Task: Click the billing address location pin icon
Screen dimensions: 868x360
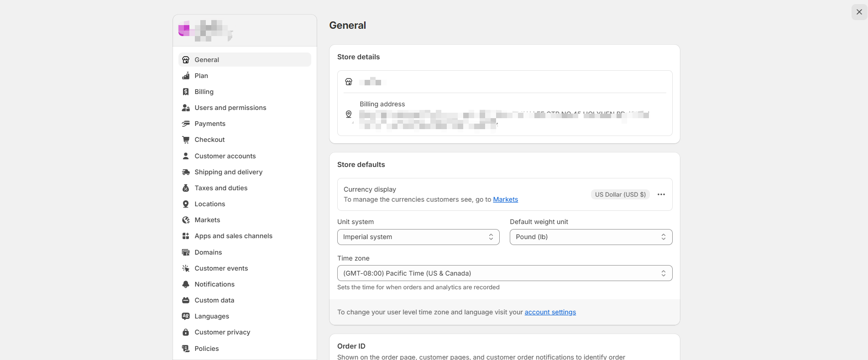Action: [x=349, y=114]
